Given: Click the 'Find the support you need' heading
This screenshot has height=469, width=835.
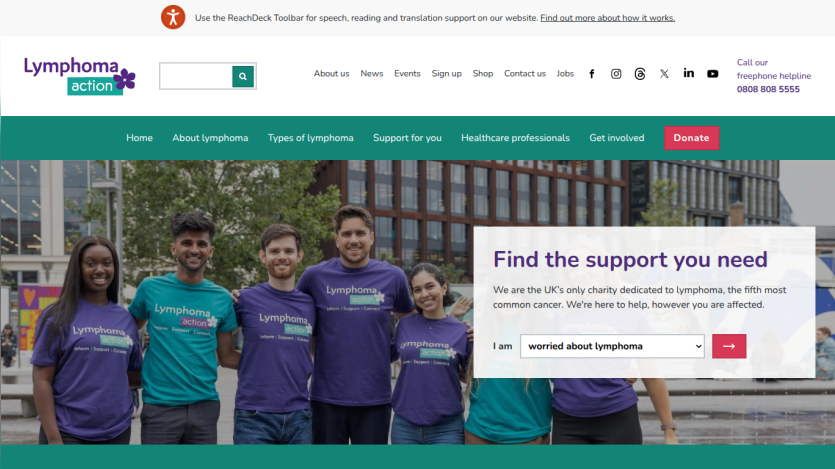Looking at the screenshot, I should click(x=630, y=259).
